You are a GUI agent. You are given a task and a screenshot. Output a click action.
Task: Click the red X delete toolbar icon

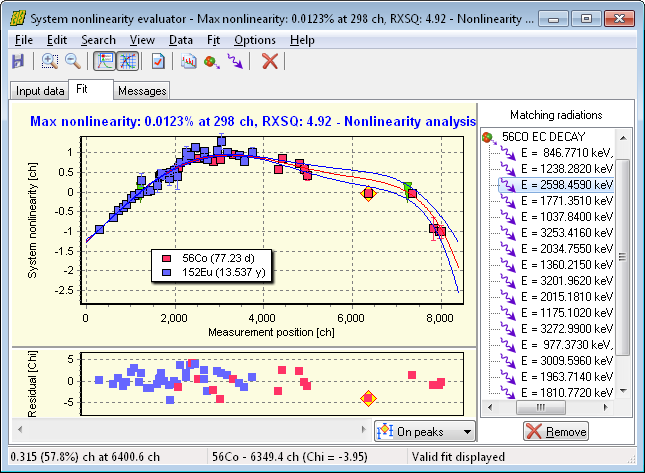click(270, 62)
